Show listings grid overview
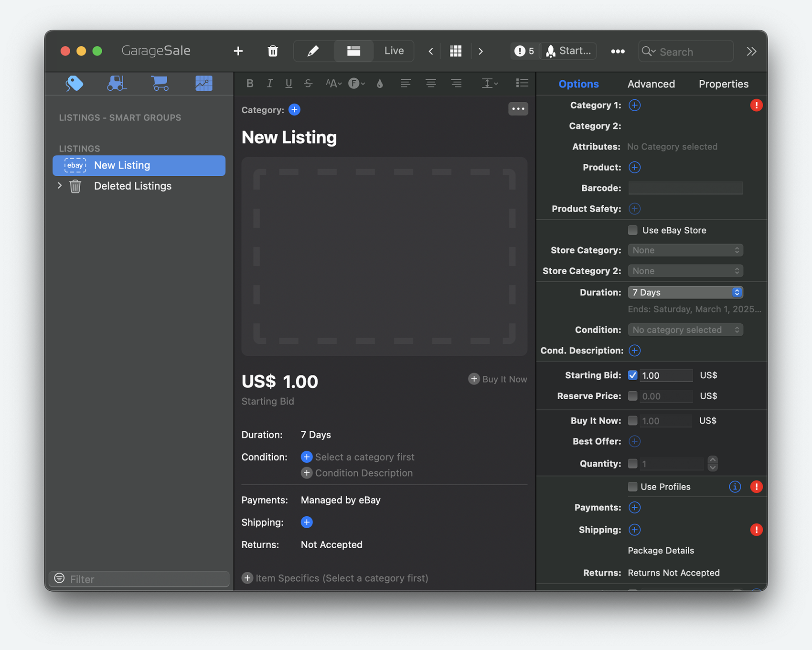Screen dimensions: 812x650 pos(456,51)
